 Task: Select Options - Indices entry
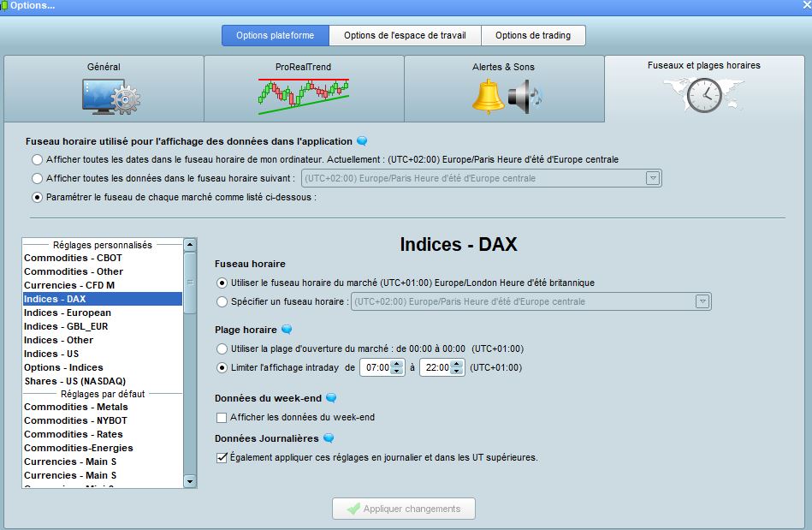103,368
